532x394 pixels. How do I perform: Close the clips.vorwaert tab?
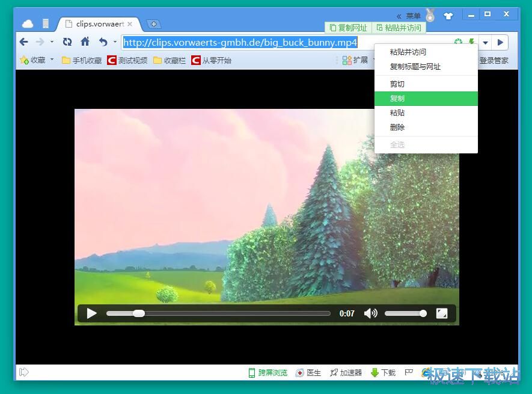pyautogui.click(x=130, y=24)
